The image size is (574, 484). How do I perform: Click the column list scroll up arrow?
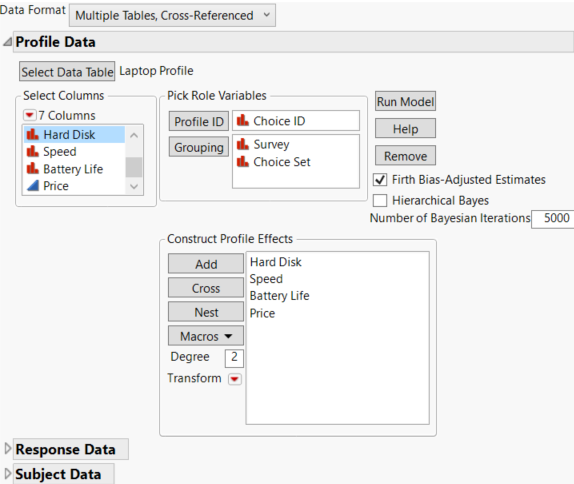click(134, 135)
